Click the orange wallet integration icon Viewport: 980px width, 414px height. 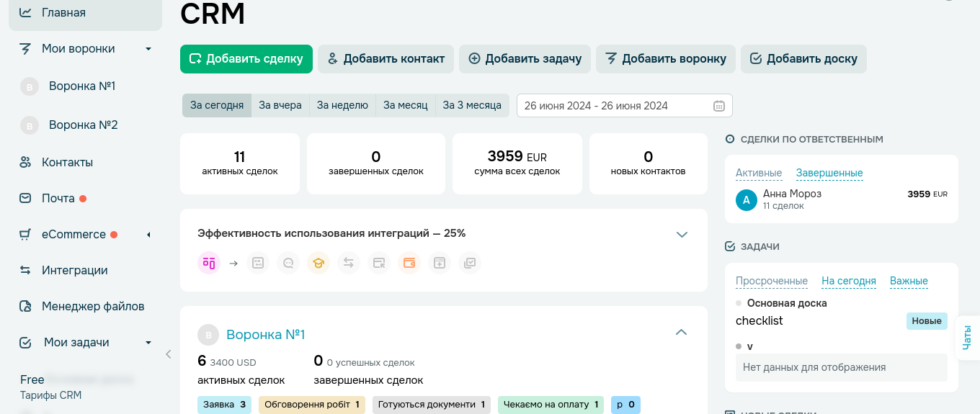(409, 263)
